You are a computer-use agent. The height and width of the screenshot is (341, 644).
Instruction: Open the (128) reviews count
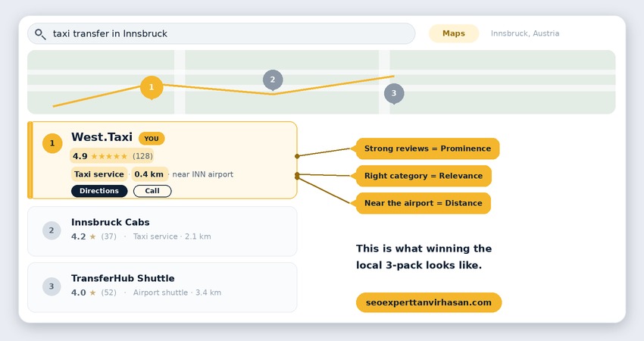pyautogui.click(x=142, y=156)
